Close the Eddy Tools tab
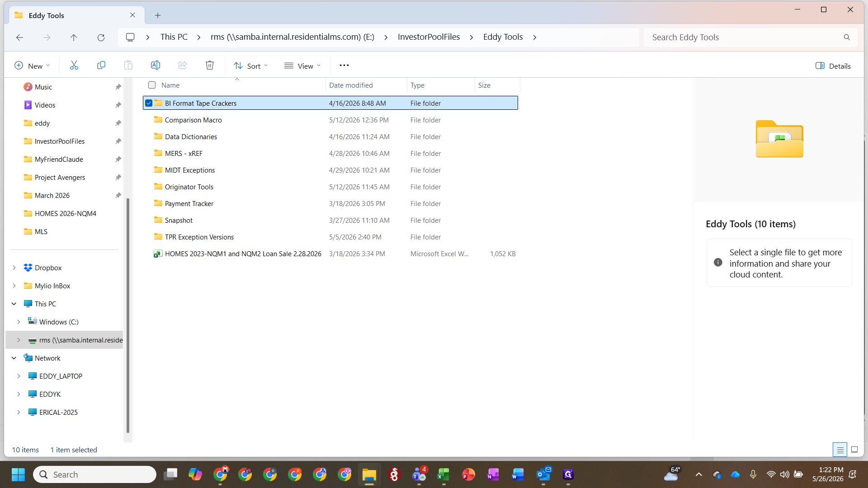This screenshot has height=488, width=868. click(x=132, y=15)
